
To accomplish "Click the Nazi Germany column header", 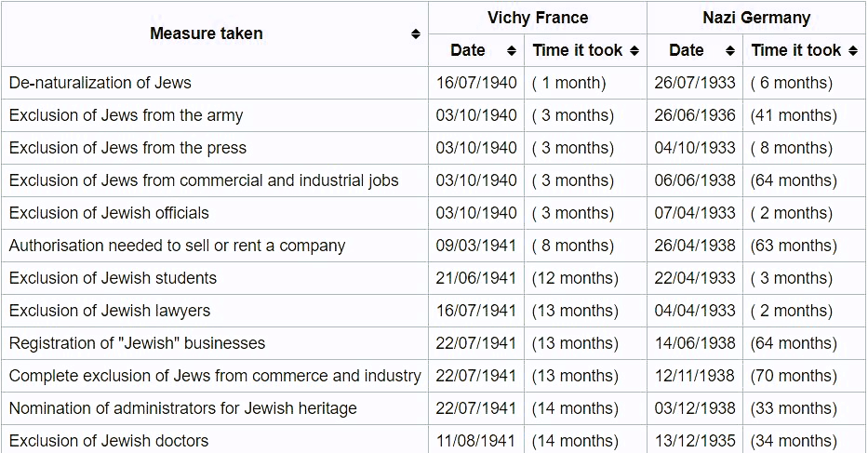I will coord(756,18).
